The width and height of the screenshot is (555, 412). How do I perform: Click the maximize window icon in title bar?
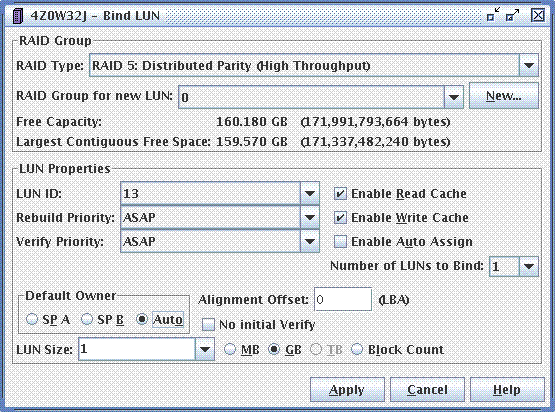512,15
